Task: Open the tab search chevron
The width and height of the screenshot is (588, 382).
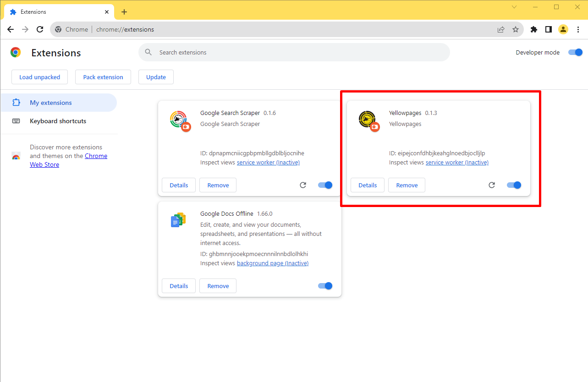Action: coord(514,7)
